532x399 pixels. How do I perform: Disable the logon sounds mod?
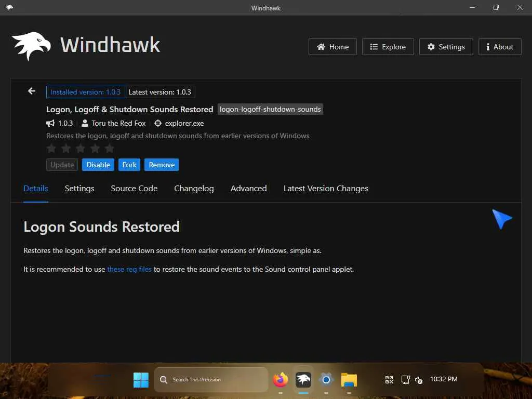pyautogui.click(x=98, y=165)
